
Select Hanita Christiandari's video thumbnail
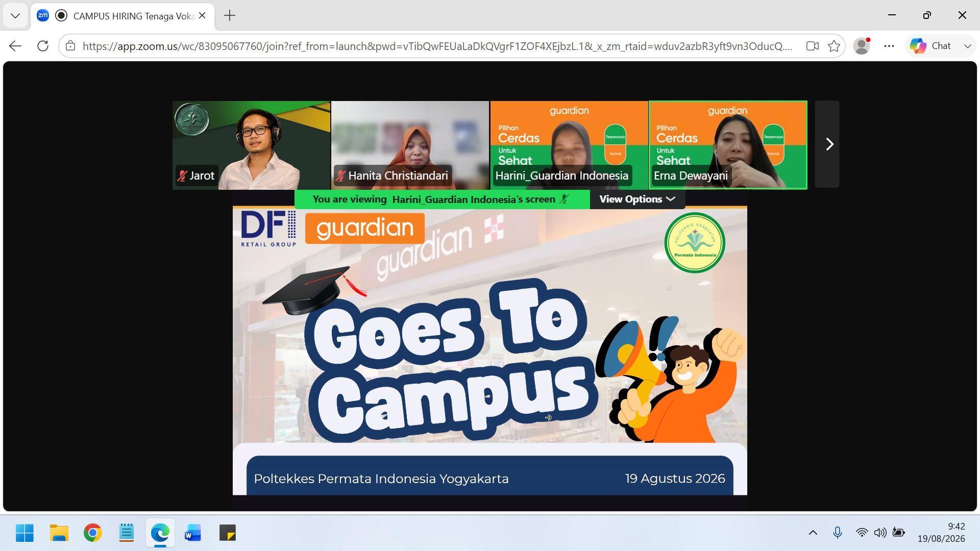click(x=410, y=145)
